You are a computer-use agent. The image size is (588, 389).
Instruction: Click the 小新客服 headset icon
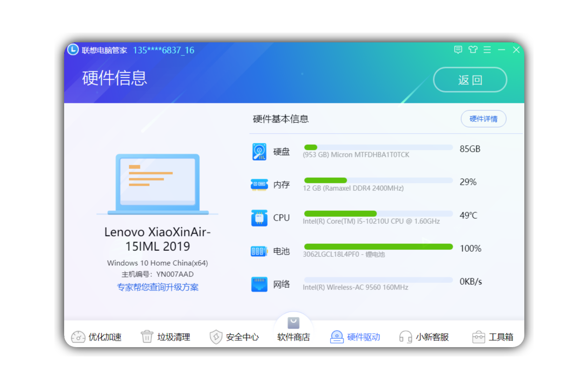point(406,337)
